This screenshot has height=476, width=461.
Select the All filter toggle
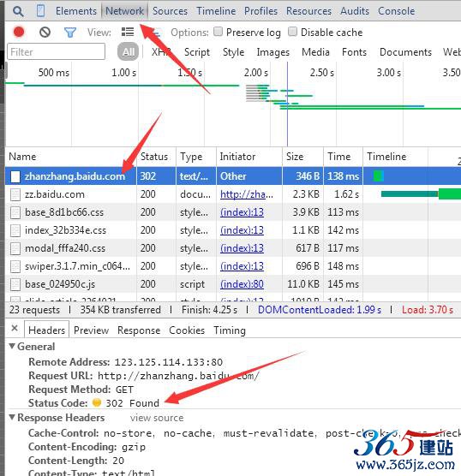coord(128,52)
